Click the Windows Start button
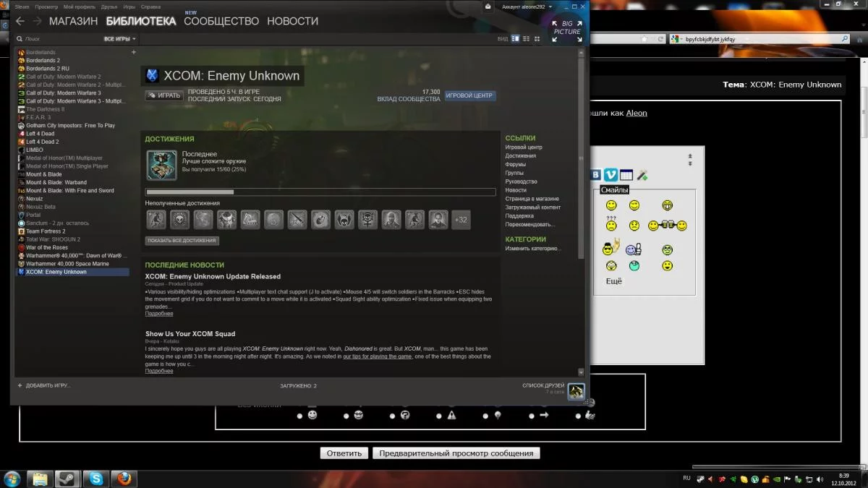 coord(12,479)
